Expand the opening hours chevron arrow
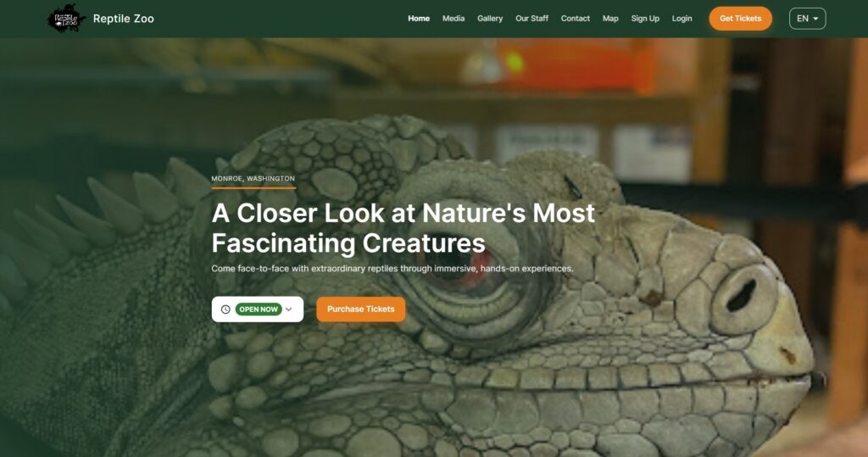Image resolution: width=868 pixels, height=457 pixels. coord(288,309)
